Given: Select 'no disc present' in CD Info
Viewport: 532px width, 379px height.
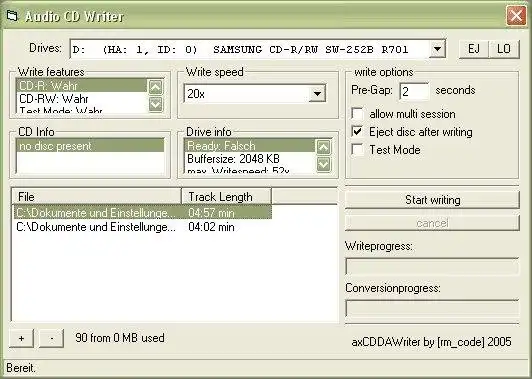Looking at the screenshot, I should click(90, 146).
